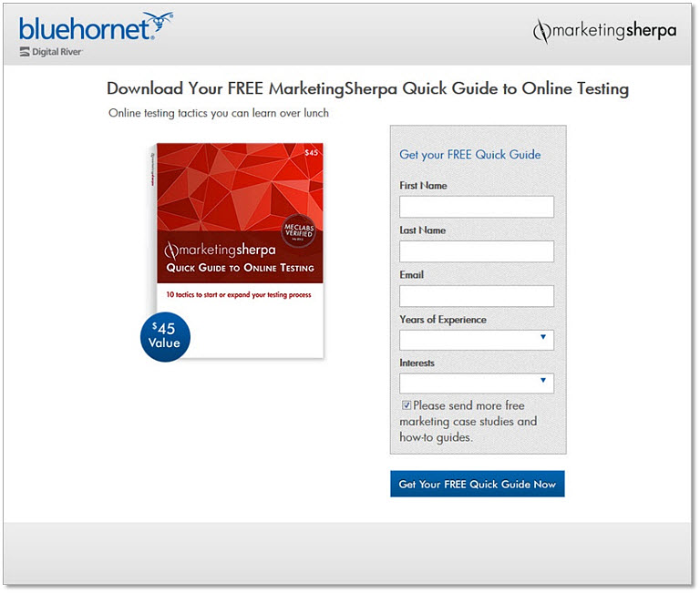Screen dimensions: 700x593
Task: Click the Interests label
Action: 417,363
